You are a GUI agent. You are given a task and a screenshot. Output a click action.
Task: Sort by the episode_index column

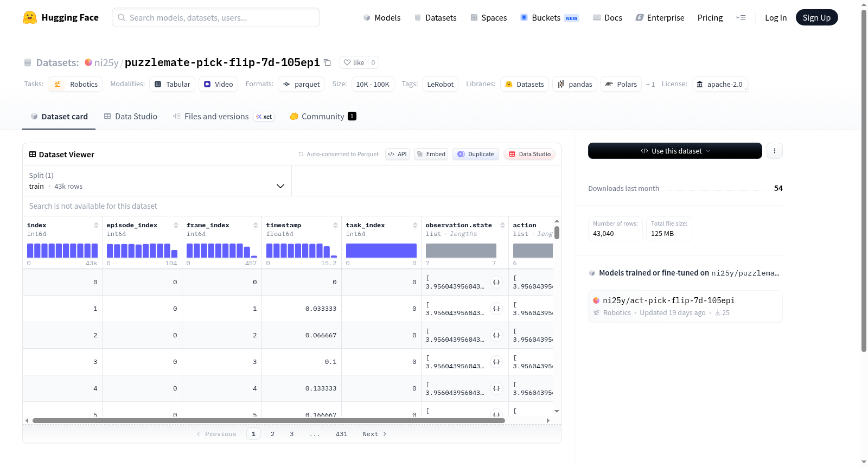click(176, 225)
